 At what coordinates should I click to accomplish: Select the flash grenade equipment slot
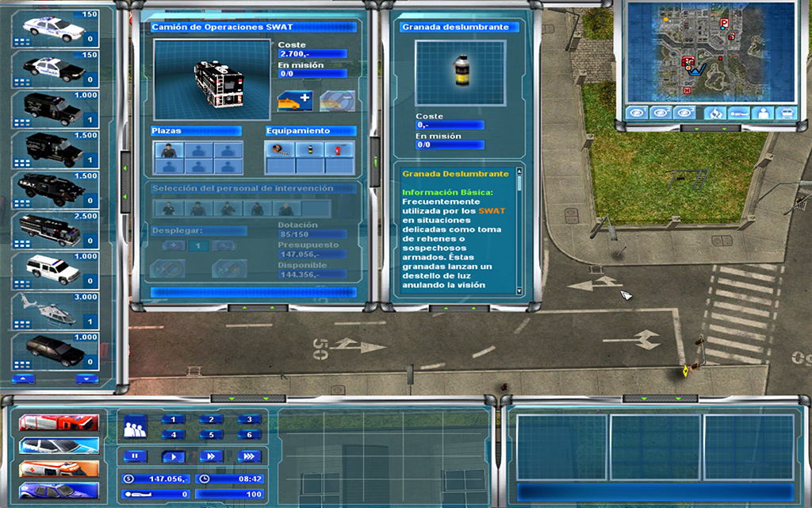[x=310, y=149]
